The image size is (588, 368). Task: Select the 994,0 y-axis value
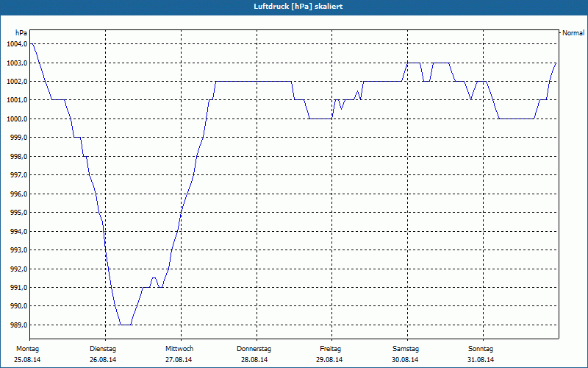pos(18,231)
